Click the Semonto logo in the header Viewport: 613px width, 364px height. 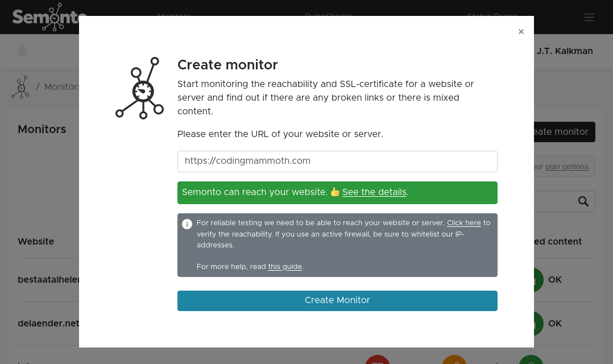pyautogui.click(x=45, y=17)
